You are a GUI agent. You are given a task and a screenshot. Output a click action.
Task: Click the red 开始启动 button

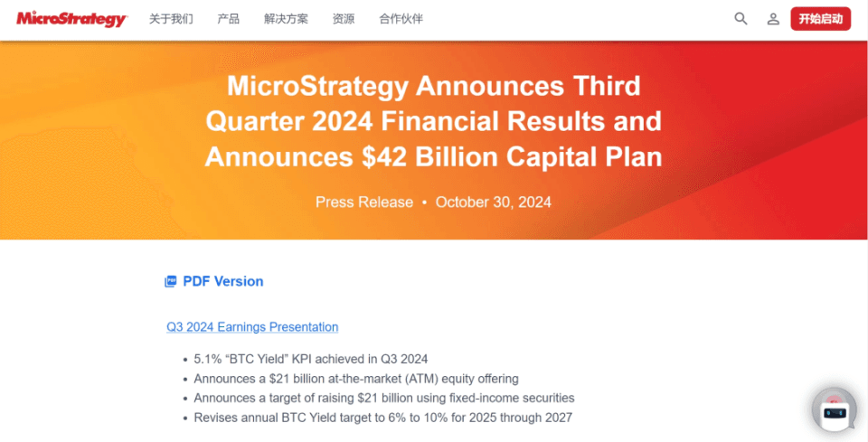[x=820, y=19]
